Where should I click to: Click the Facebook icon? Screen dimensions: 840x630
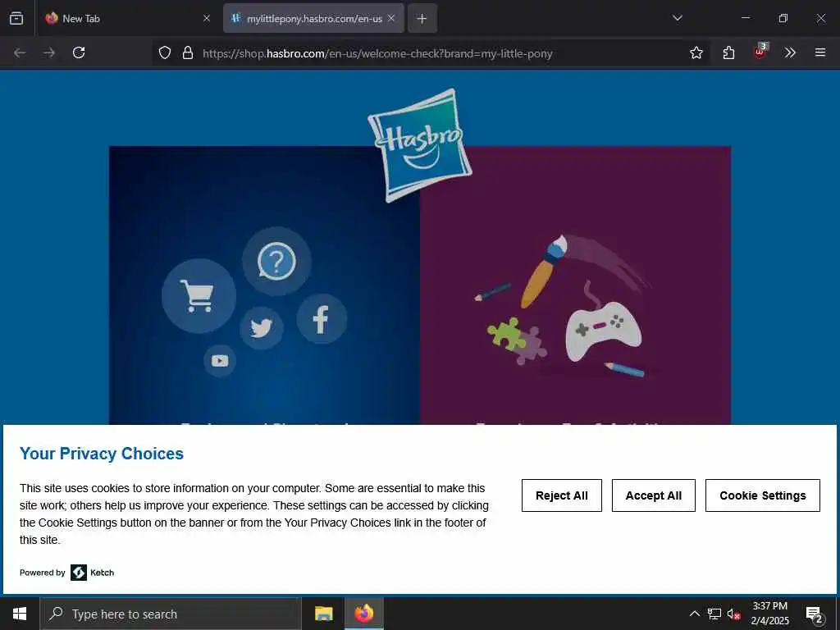[322, 319]
